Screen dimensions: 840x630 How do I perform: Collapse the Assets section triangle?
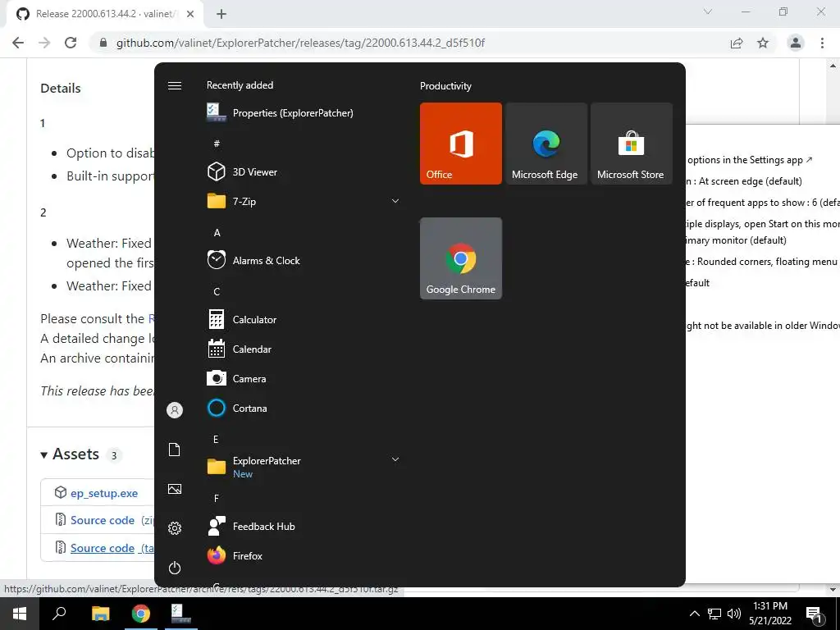[x=44, y=454]
